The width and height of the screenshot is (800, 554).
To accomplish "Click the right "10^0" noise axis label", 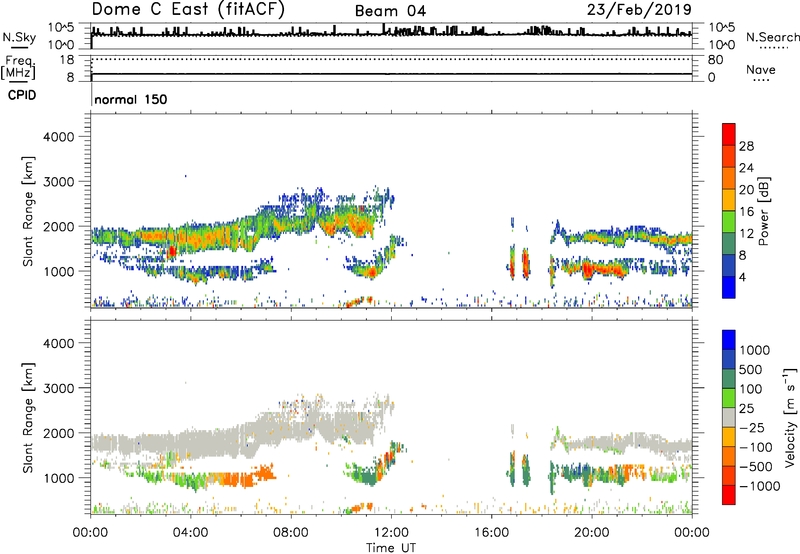I will [x=721, y=45].
